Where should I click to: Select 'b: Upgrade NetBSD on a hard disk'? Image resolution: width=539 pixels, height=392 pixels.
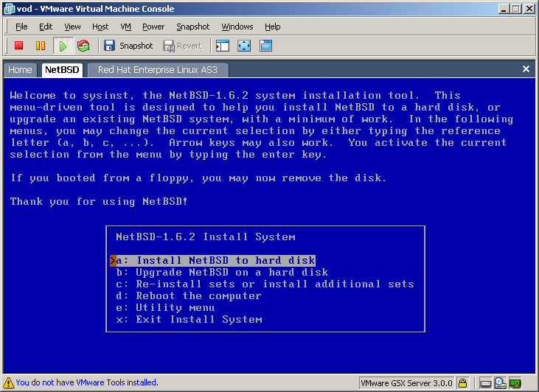point(222,273)
